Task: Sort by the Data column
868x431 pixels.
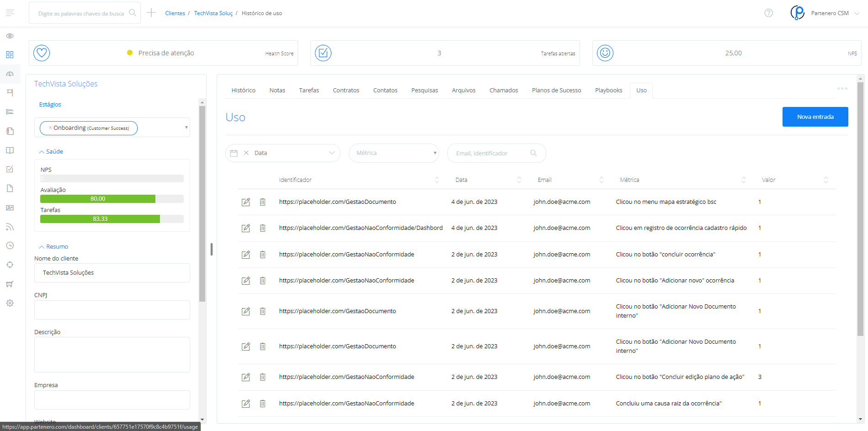Action: [x=519, y=180]
